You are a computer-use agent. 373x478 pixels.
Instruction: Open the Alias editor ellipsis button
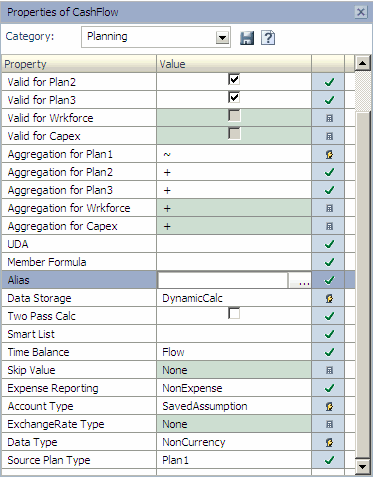click(300, 280)
